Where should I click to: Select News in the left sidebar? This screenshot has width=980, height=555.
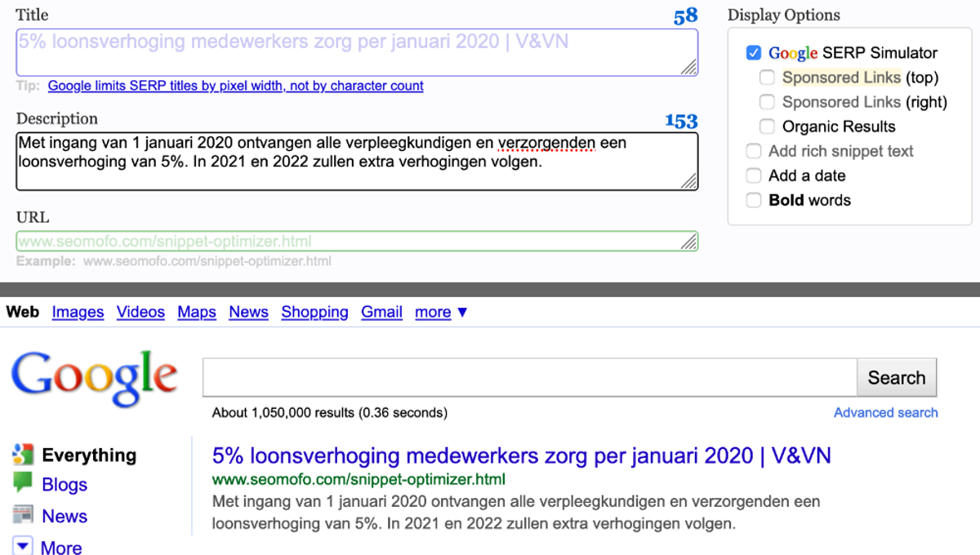tap(65, 516)
